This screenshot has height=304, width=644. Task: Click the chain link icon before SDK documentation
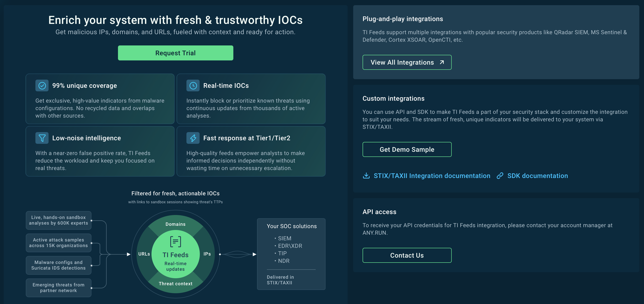500,176
